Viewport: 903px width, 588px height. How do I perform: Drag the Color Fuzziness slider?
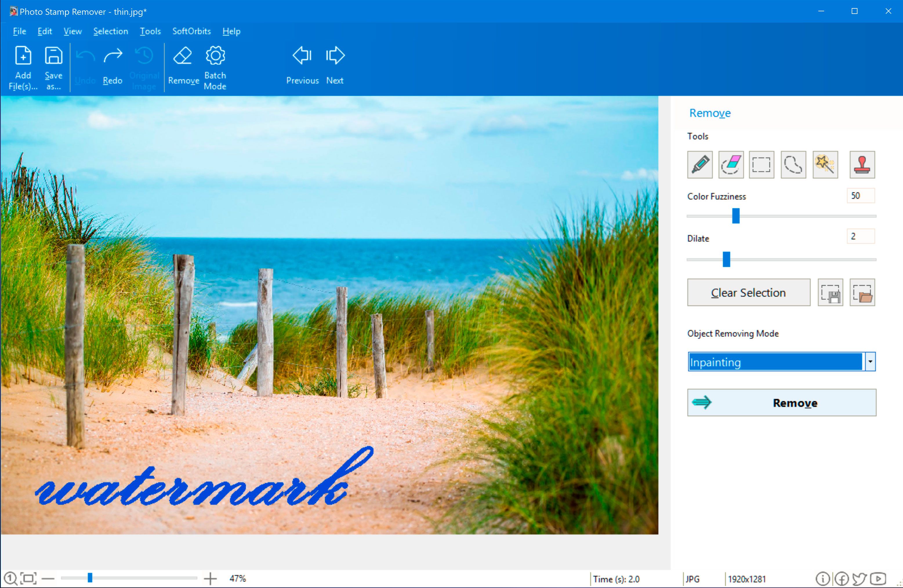(x=735, y=215)
